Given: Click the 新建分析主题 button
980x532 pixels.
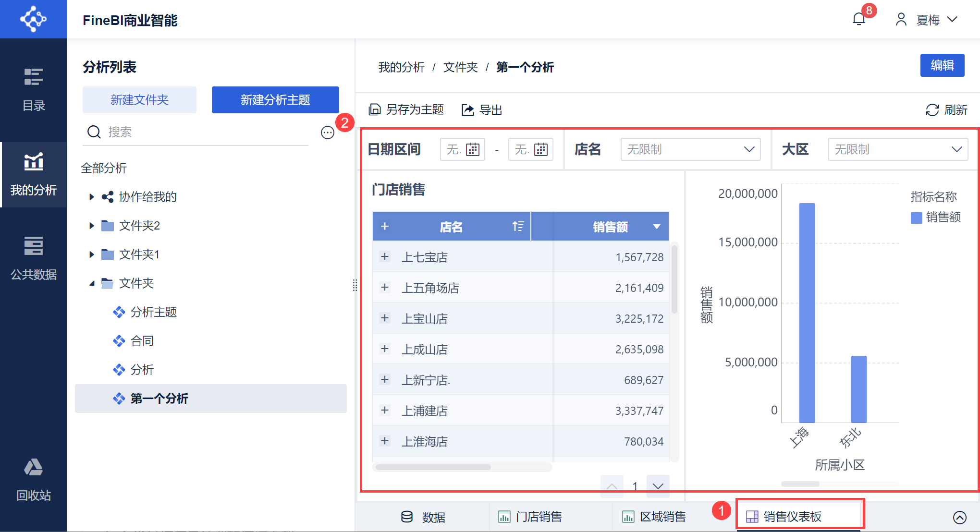Looking at the screenshot, I should tap(275, 100).
